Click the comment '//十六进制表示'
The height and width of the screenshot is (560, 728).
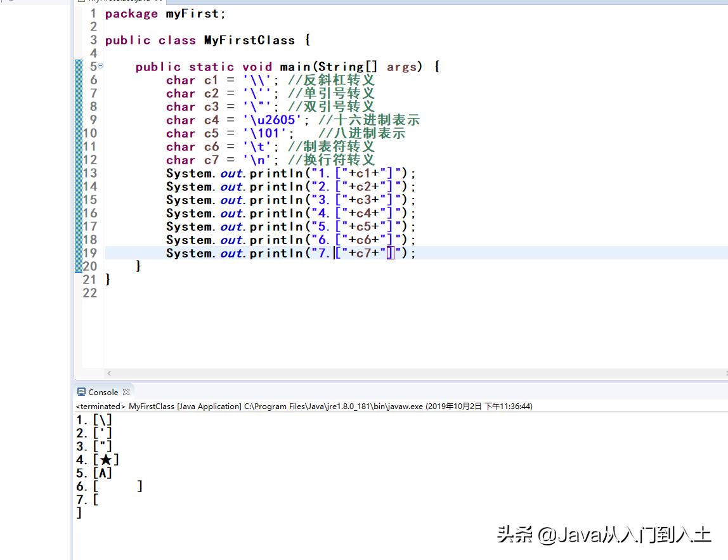pos(369,120)
